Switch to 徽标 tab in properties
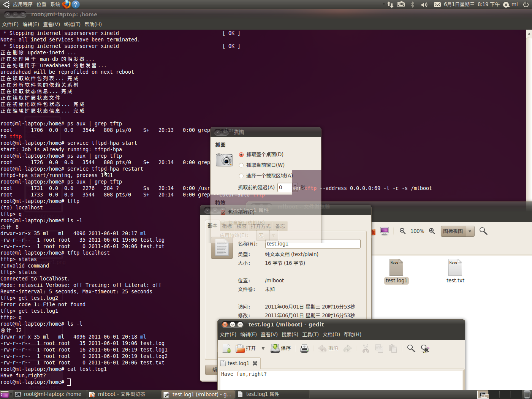The height and width of the screenshot is (399, 532). click(227, 226)
